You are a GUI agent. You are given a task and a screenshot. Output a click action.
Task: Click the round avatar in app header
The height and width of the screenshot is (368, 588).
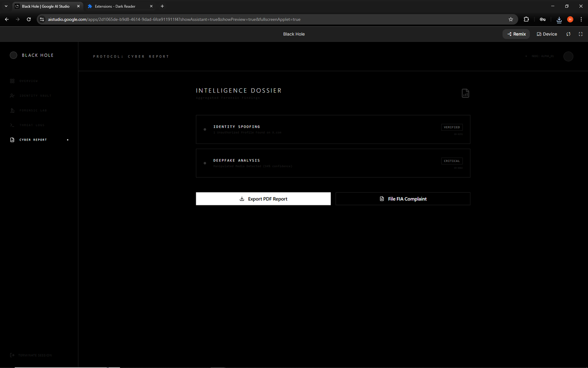point(568,56)
